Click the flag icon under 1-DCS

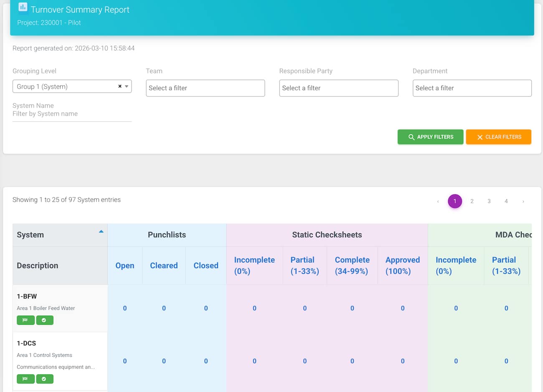pos(25,379)
